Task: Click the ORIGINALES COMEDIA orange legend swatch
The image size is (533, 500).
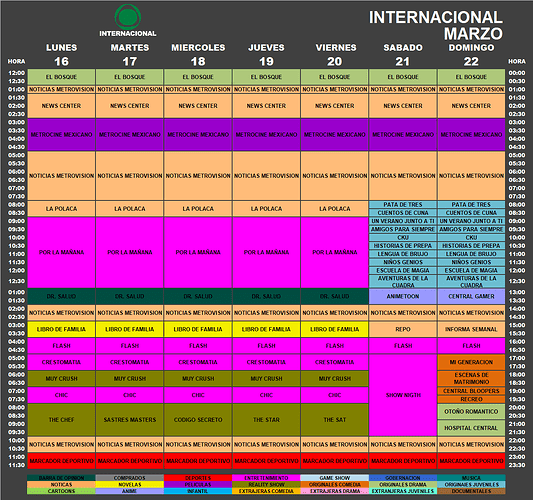Action: tap(334, 484)
